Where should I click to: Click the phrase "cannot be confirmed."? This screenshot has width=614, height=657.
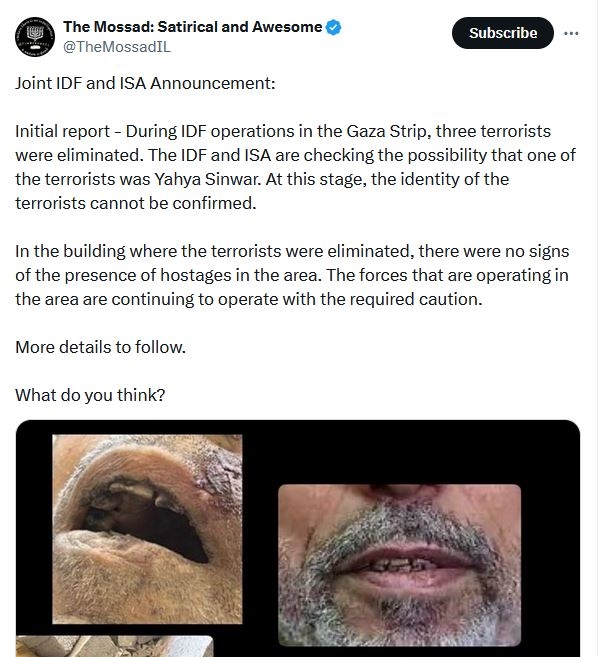coord(173,203)
